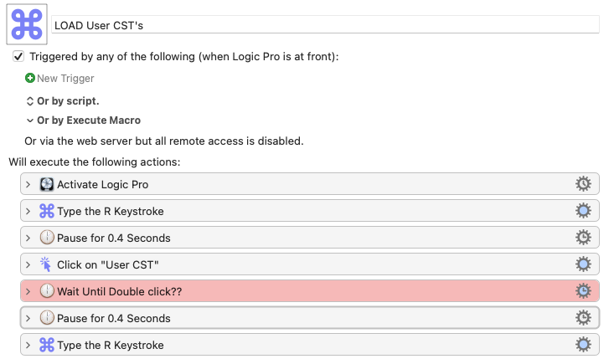Image resolution: width=609 pixels, height=364 pixels.
Task: Open gear menu for first Pause for 0.4 Seconds
Action: pyautogui.click(x=584, y=238)
